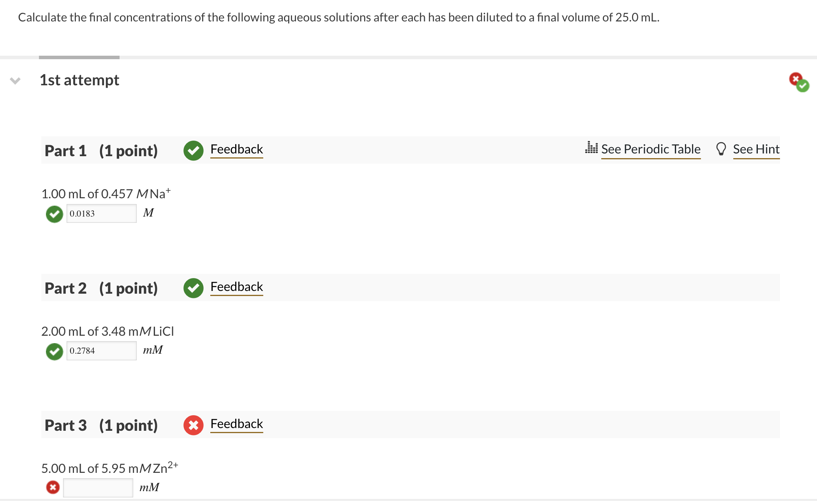Click the green checkmark beside Part 1 Feedback
This screenshot has height=504, width=817.
click(194, 150)
